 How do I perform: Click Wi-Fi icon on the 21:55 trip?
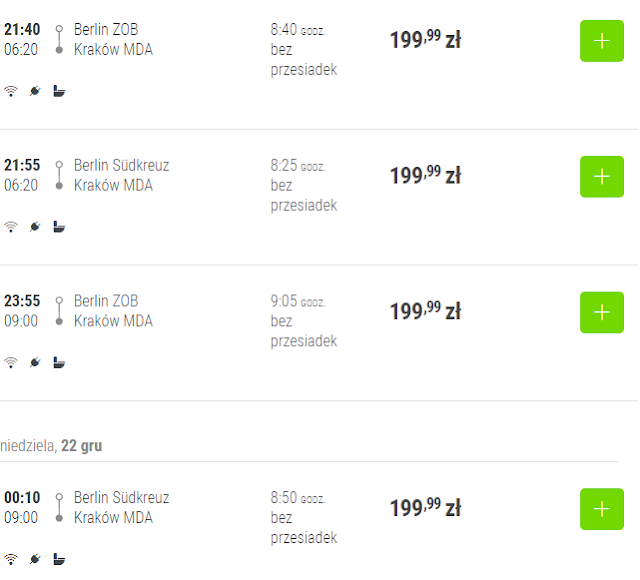[11, 227]
